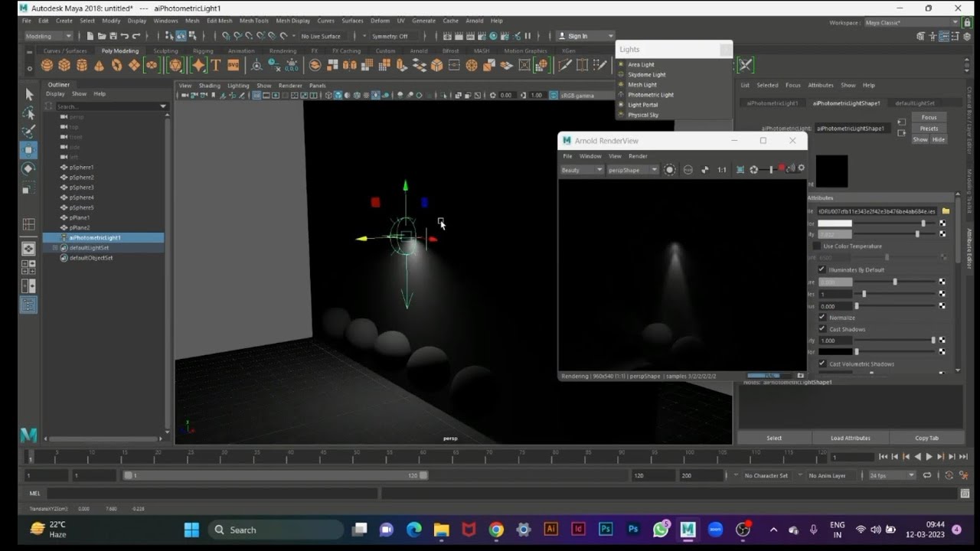Image resolution: width=980 pixels, height=551 pixels.
Task: Create a polygon sphere from the shelf
Action: click(47, 66)
